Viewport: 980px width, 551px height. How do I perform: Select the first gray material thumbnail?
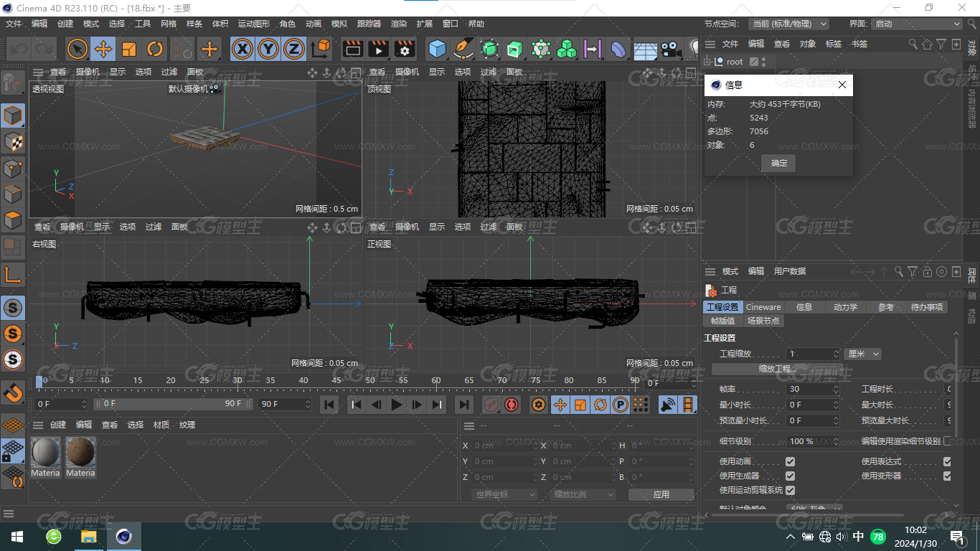(x=45, y=453)
